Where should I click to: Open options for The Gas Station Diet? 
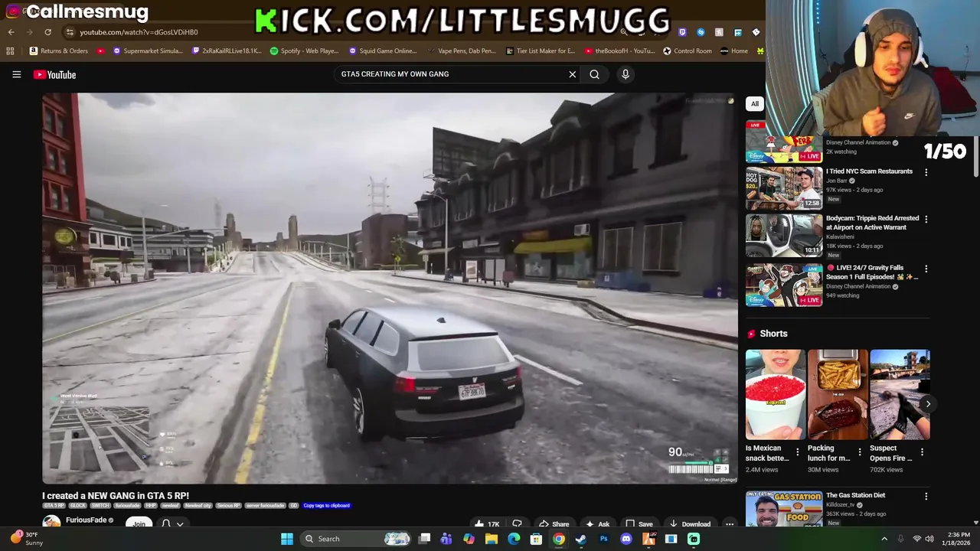(926, 497)
